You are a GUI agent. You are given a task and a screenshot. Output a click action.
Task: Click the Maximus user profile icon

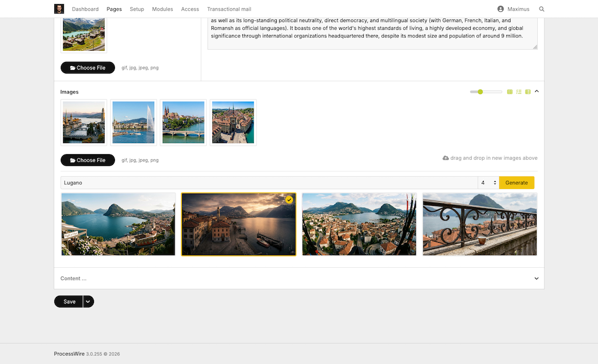coord(500,9)
